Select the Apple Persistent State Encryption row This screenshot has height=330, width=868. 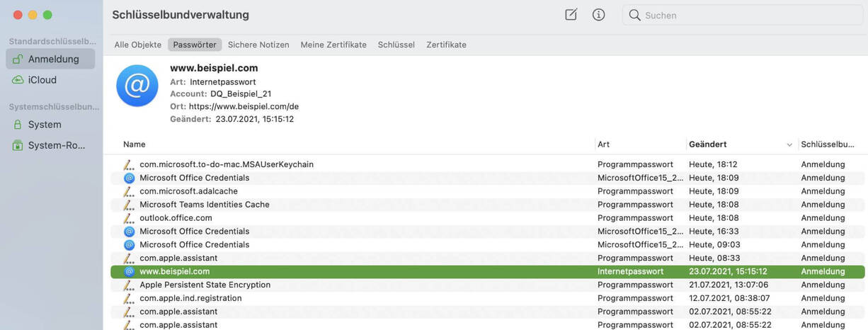[x=205, y=285]
